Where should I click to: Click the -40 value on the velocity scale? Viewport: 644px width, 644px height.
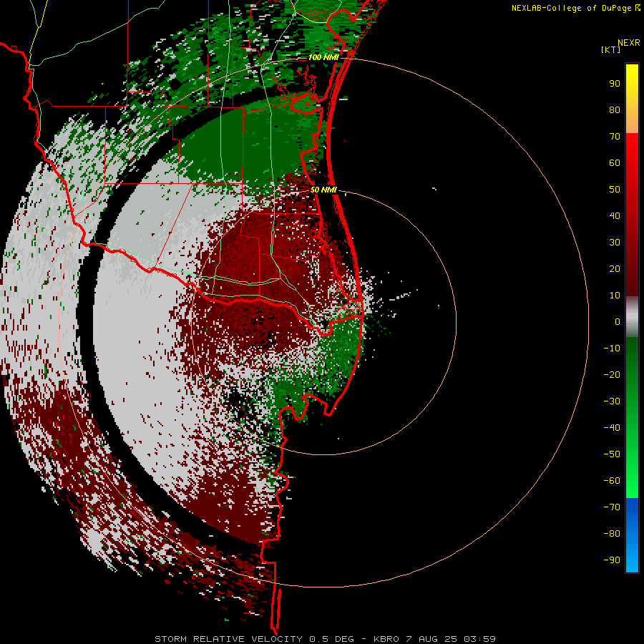pyautogui.click(x=612, y=428)
